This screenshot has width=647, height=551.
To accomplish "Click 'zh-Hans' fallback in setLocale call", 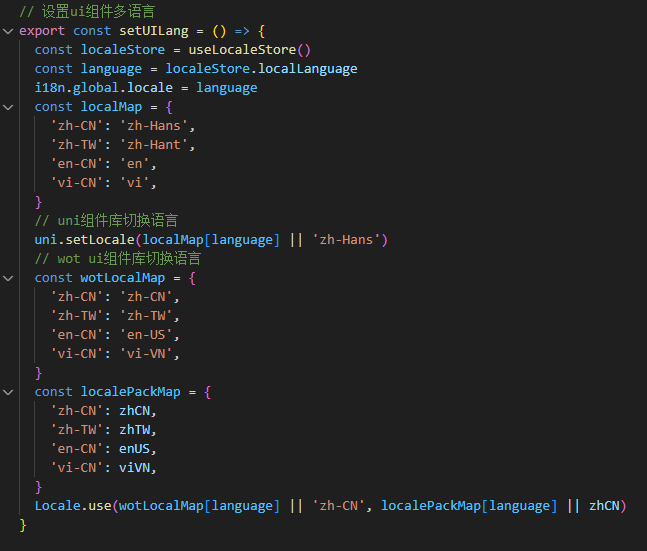I will click(346, 240).
